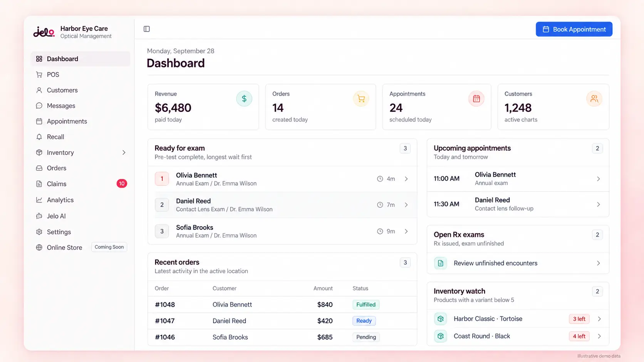Click the Analytics chart icon in sidebar
The height and width of the screenshot is (362, 644).
coord(39,200)
